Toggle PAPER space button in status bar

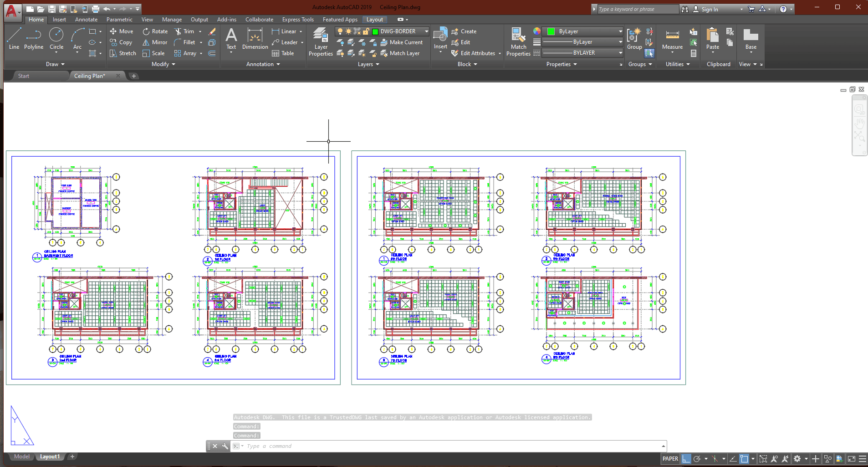click(x=670, y=459)
